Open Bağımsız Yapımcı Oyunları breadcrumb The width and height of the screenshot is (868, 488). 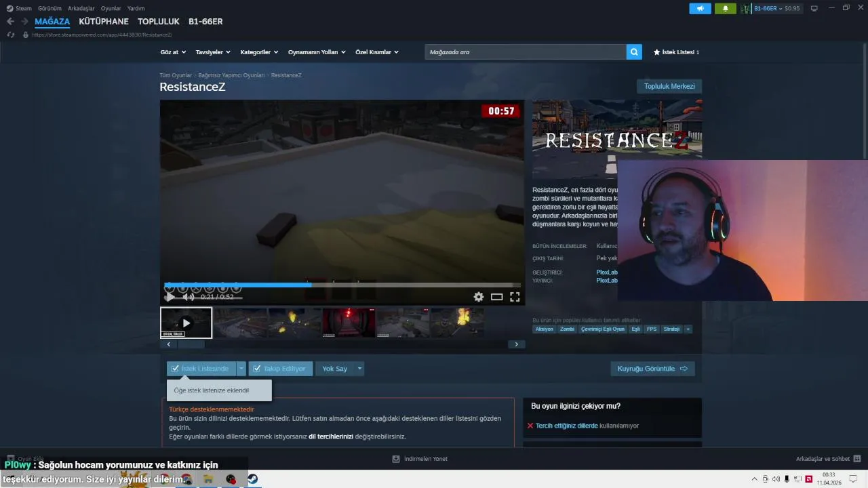pos(231,75)
